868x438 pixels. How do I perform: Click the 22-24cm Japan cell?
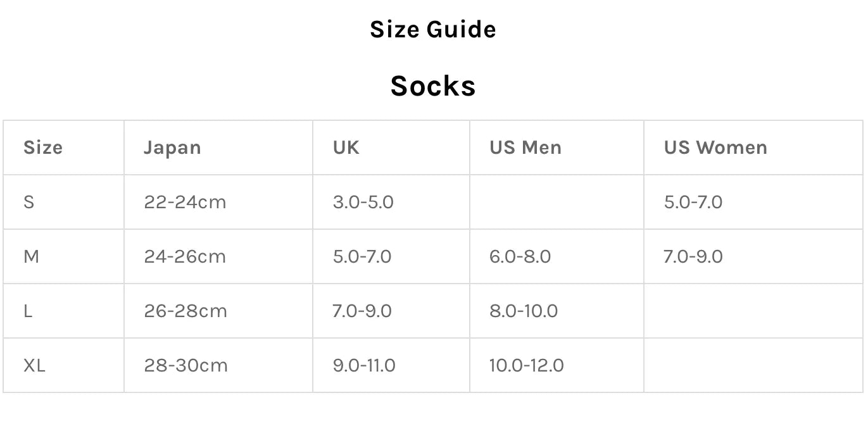tap(185, 202)
